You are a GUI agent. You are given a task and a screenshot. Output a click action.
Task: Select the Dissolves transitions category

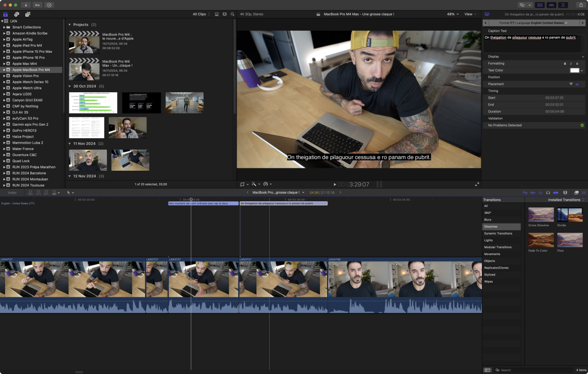click(502, 227)
